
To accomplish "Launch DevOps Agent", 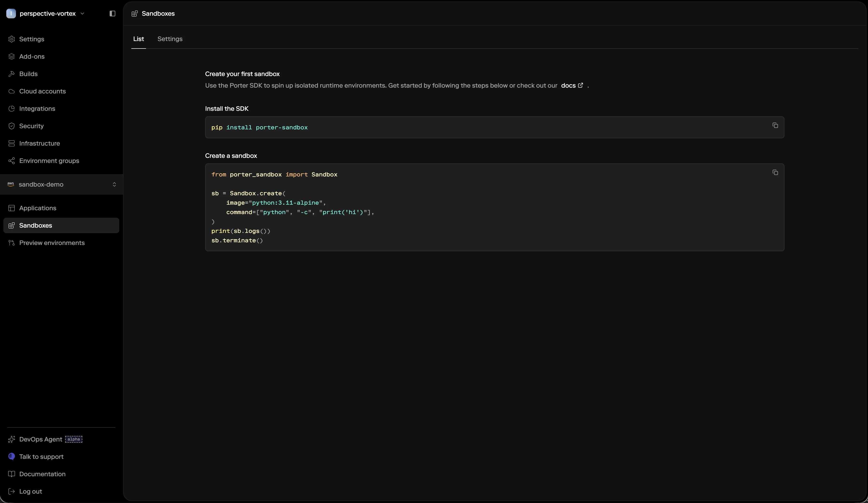I will click(61, 439).
